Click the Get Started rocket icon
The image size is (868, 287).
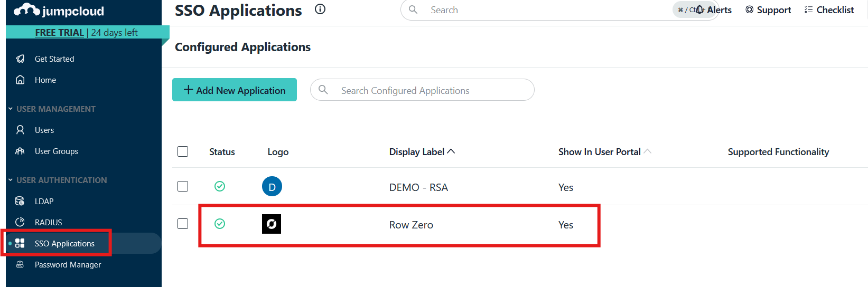tap(20, 59)
